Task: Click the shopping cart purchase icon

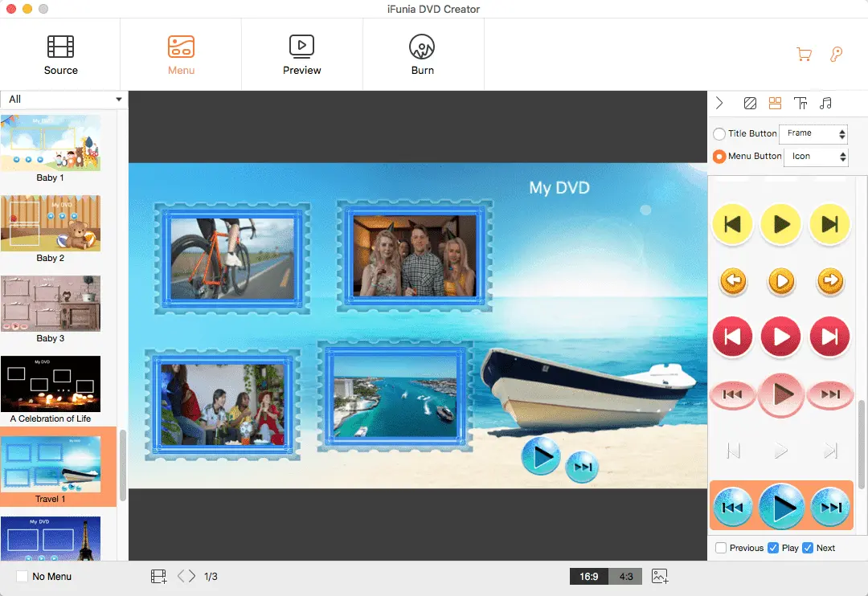Action: [x=803, y=55]
